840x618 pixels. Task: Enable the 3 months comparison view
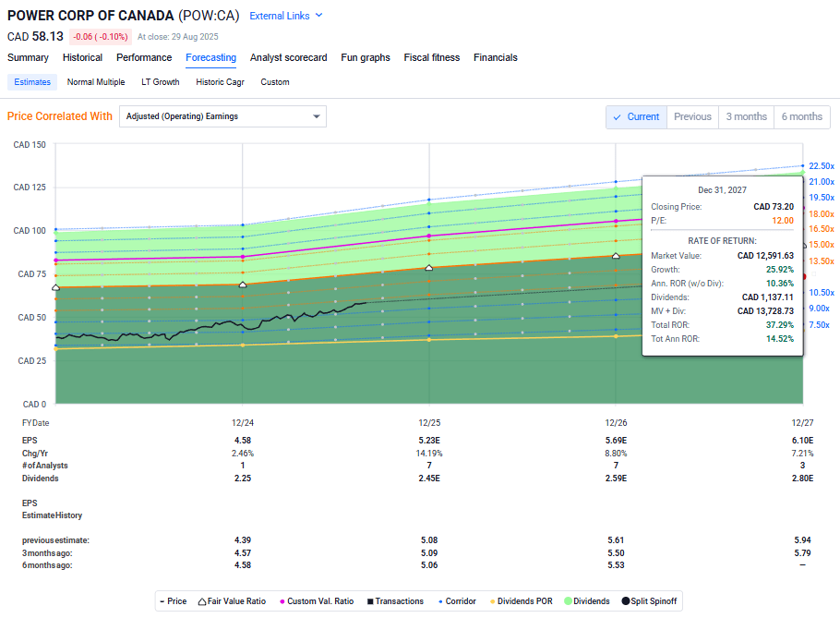(x=746, y=116)
